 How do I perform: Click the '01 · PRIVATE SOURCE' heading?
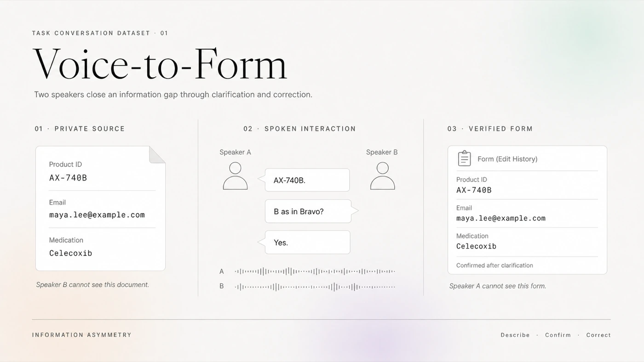[x=80, y=129]
